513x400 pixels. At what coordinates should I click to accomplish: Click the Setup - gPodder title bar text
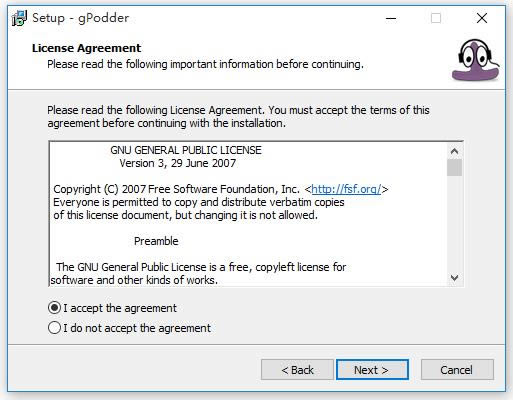point(80,18)
